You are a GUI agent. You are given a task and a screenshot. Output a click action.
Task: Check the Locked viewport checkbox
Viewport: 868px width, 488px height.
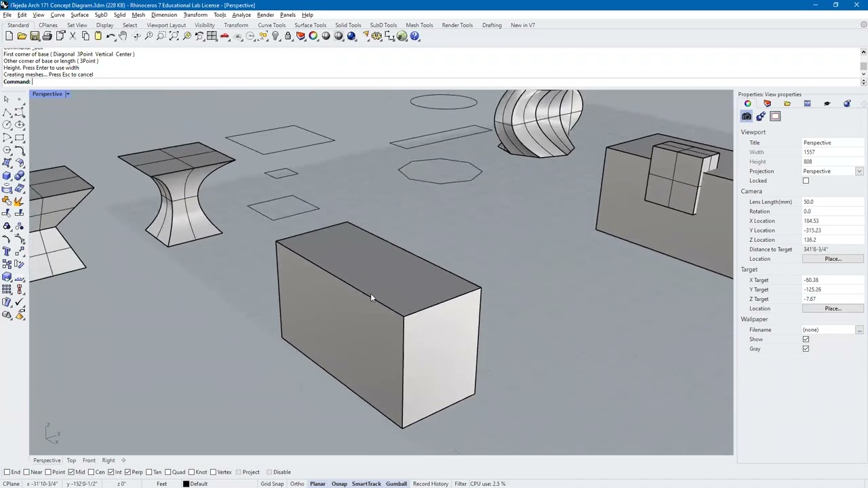click(x=806, y=181)
